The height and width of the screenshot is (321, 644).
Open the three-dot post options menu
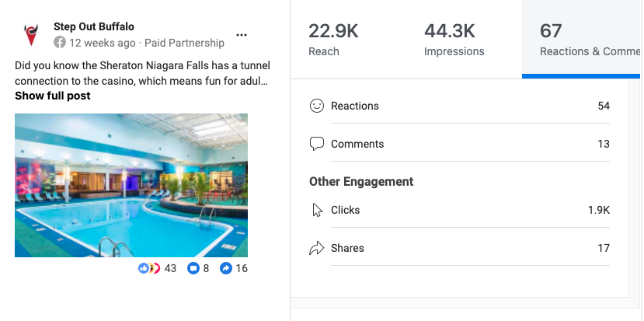[x=242, y=35]
